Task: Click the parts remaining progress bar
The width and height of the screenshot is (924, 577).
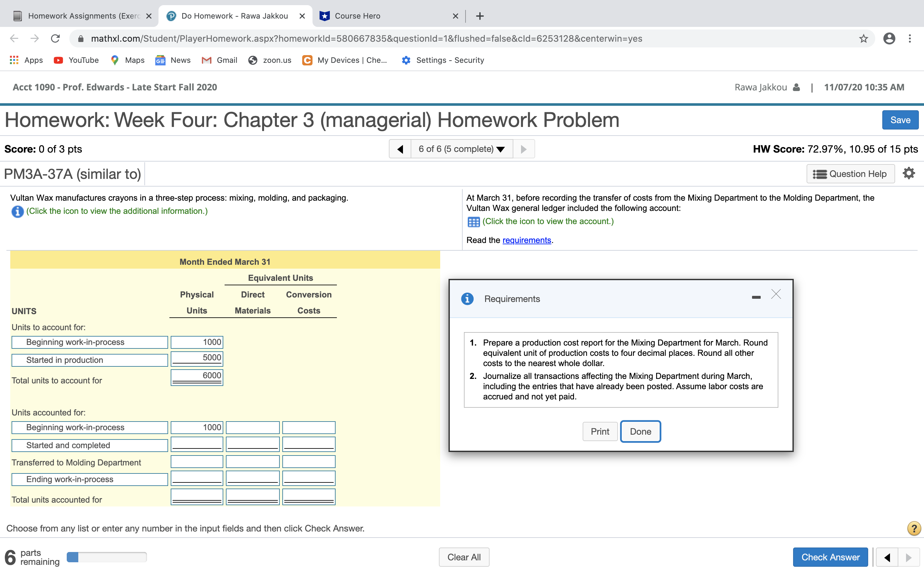Action: [106, 557]
